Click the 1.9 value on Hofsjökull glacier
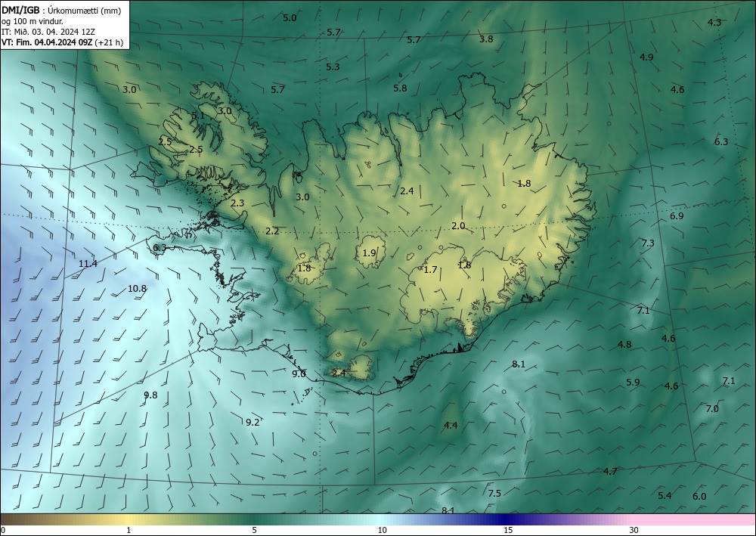Image resolution: width=756 pixels, height=536 pixels. point(370,253)
